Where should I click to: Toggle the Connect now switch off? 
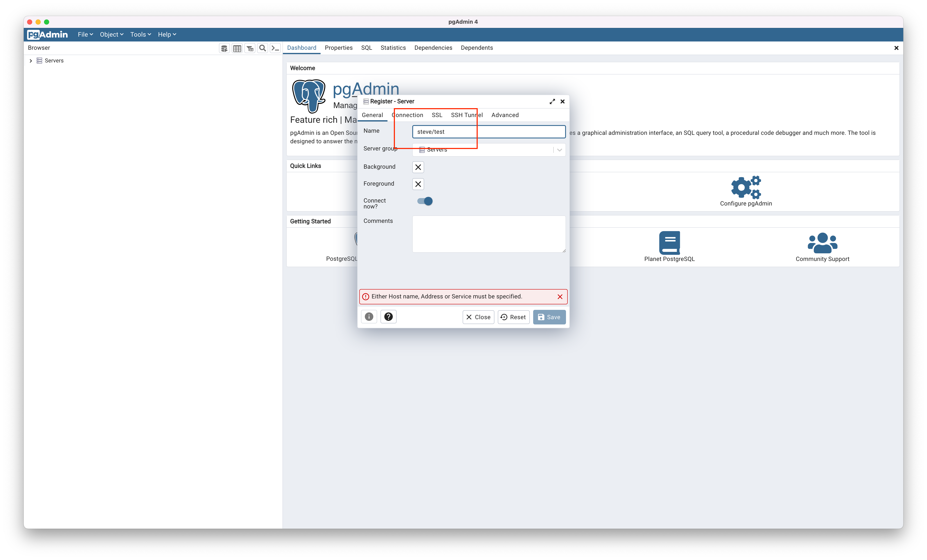point(425,201)
